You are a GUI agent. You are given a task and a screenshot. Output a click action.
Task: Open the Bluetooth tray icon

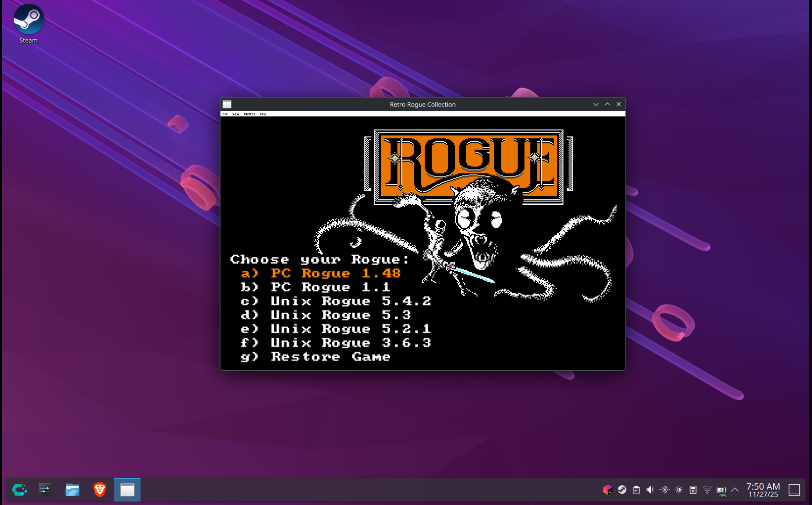coord(664,490)
